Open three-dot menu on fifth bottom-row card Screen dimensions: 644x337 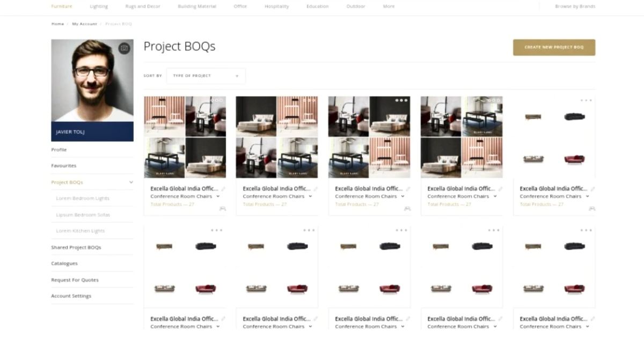click(586, 230)
